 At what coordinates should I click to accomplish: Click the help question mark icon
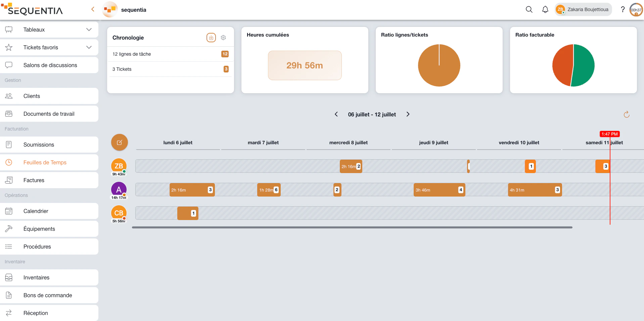[x=623, y=9]
